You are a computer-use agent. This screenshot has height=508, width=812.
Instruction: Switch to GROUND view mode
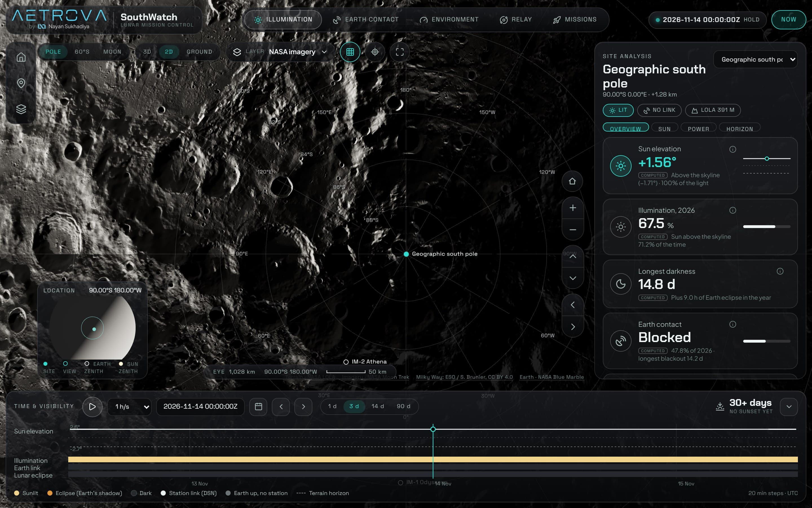coord(199,52)
